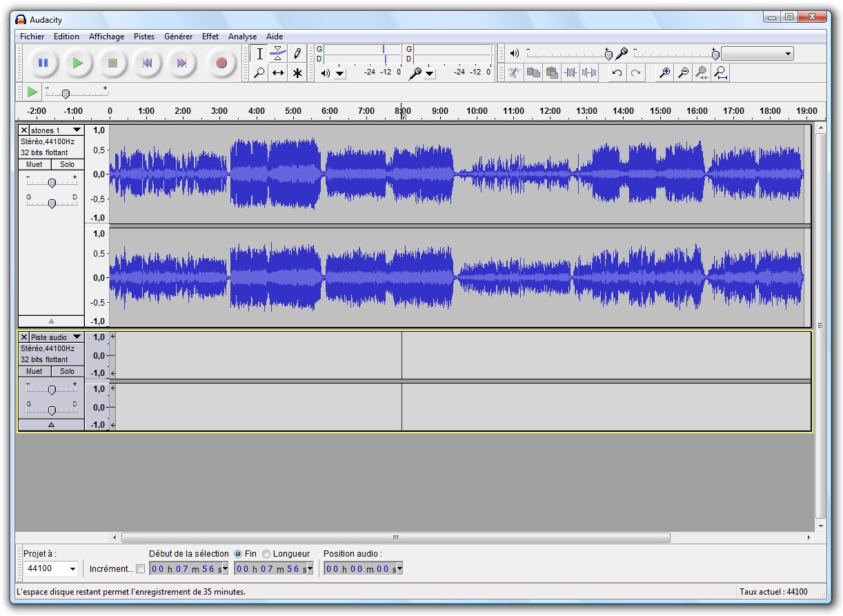Solo the stones 1 track
The height and width of the screenshot is (616, 843).
click(x=68, y=164)
